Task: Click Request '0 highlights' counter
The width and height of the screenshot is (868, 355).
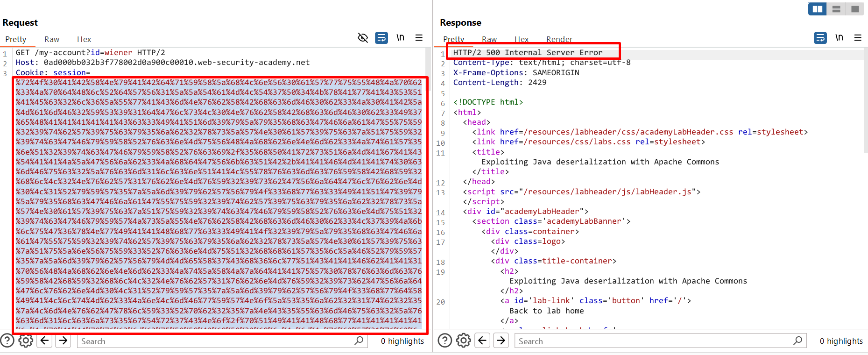Action: coord(402,341)
